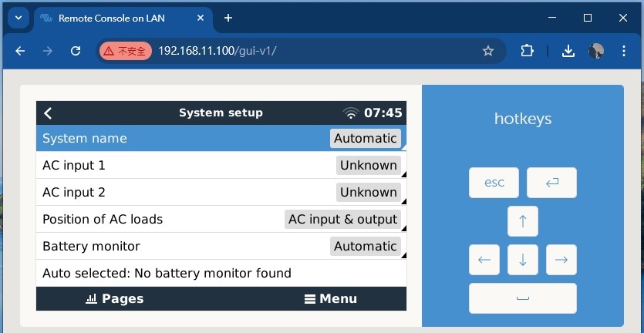Open the browser downloads icon
644x333 pixels.
point(568,51)
